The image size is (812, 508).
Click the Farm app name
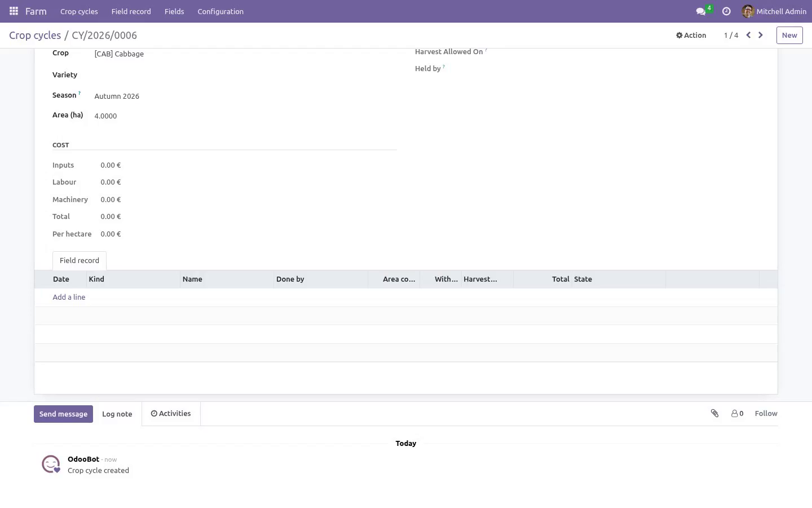click(36, 11)
